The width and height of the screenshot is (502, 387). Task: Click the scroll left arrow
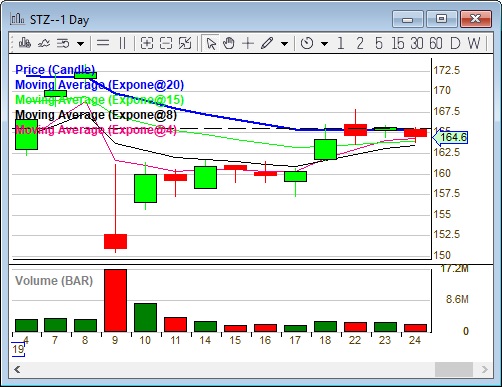pyautogui.click(x=17, y=369)
